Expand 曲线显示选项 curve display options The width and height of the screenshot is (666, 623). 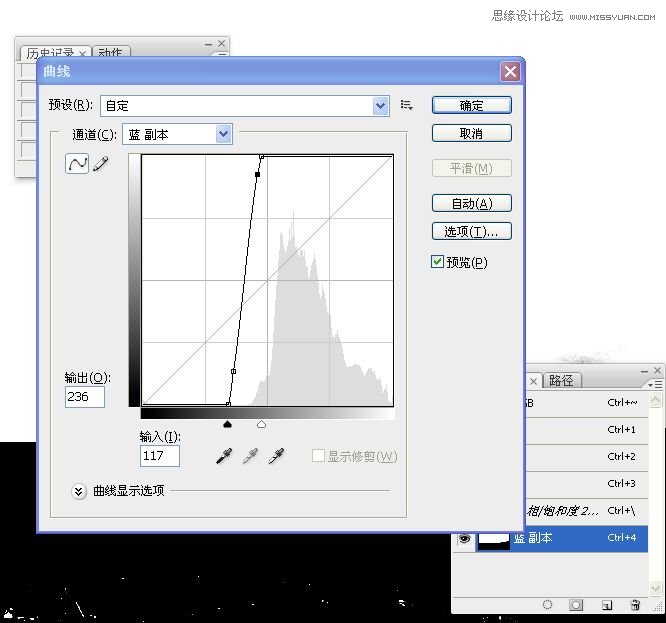(79, 491)
